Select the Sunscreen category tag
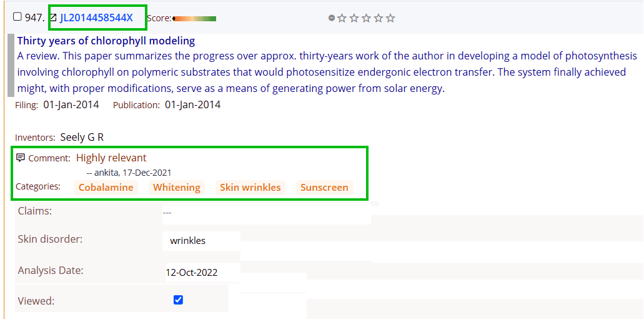Screen dimensions: 644x319 click(324, 188)
